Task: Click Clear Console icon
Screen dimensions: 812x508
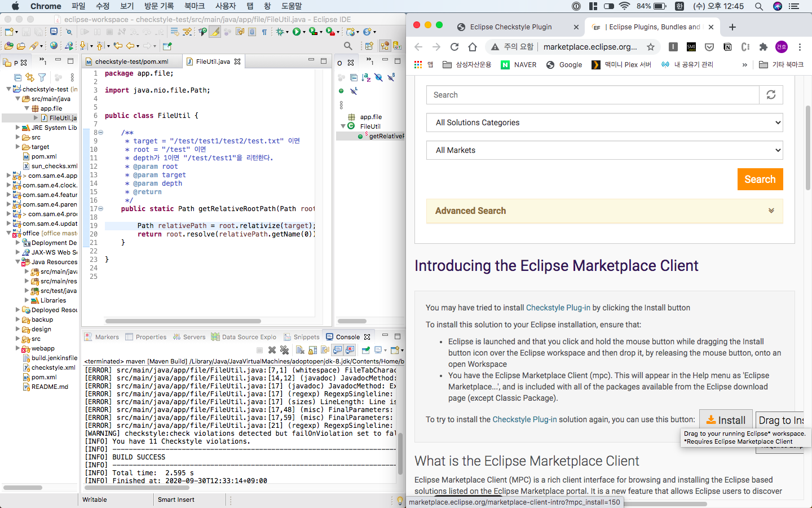Action: tap(300, 350)
